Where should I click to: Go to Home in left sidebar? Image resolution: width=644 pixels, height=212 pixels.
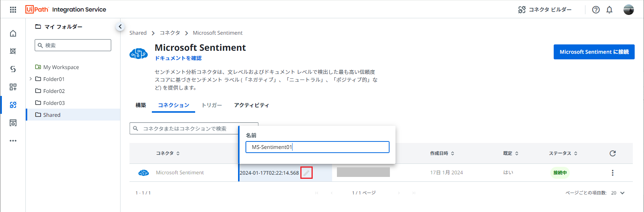click(13, 33)
